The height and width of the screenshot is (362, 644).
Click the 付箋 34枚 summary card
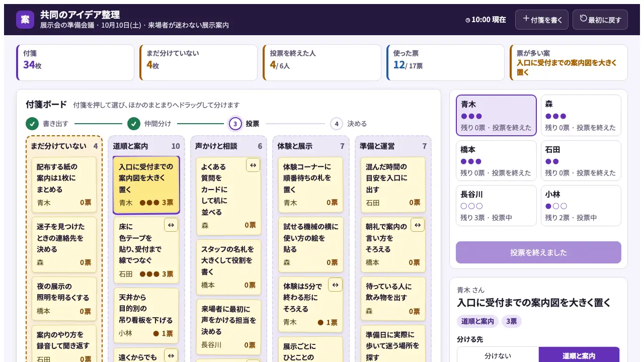(75, 62)
